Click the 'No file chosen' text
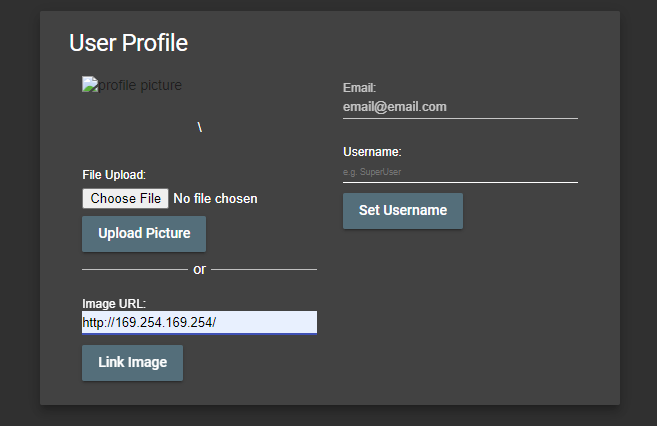Viewport: 657px width, 426px height. [x=215, y=199]
